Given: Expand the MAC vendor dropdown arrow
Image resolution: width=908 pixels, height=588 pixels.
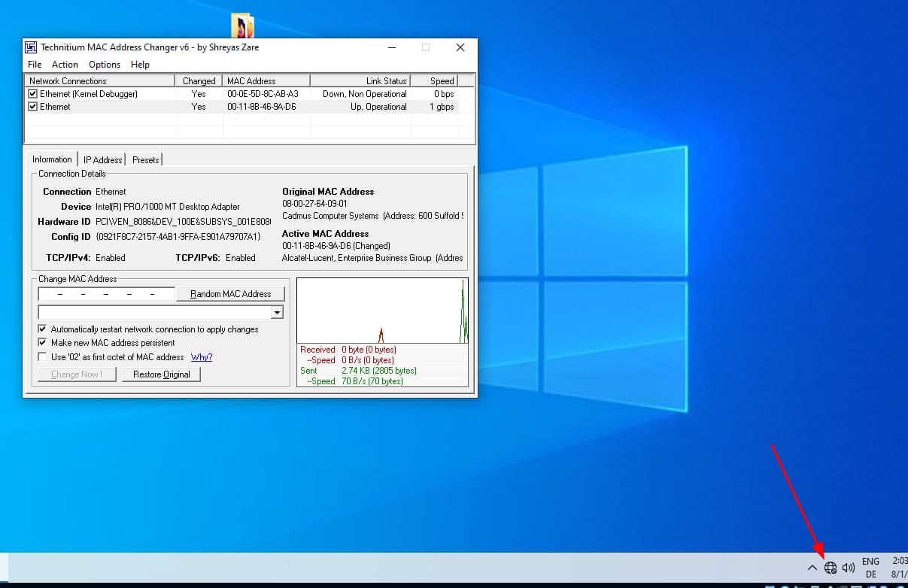Looking at the screenshot, I should click(277, 312).
